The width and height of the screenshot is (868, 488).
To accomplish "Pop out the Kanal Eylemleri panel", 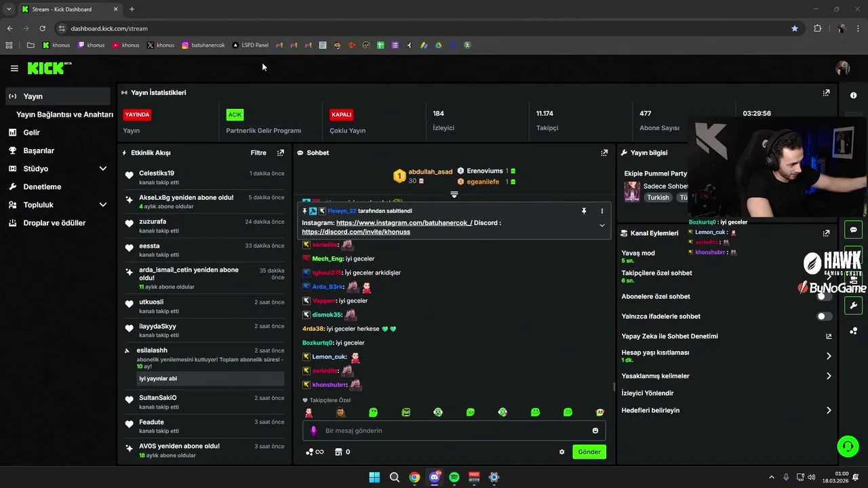I will point(826,233).
